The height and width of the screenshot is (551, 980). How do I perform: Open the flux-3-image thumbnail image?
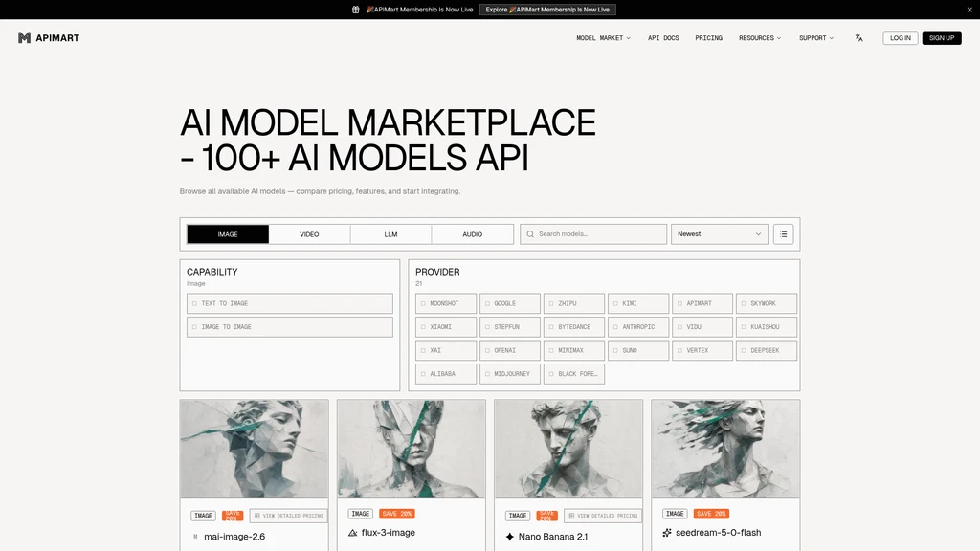point(412,450)
